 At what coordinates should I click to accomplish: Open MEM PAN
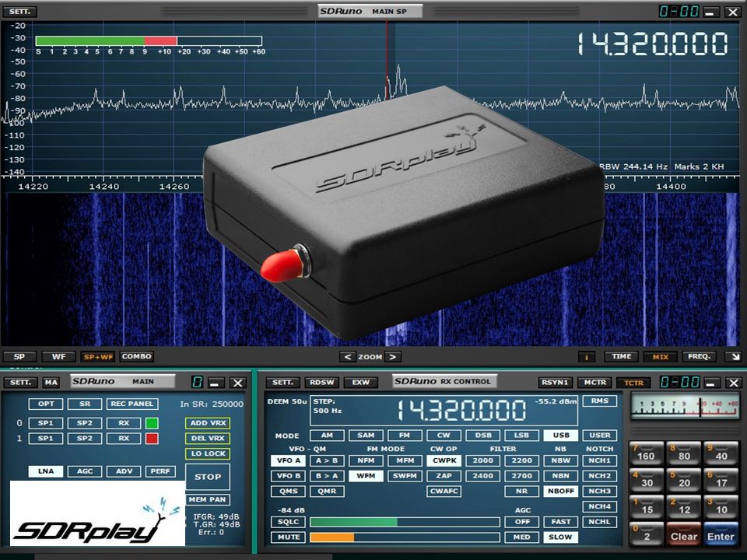[208, 499]
